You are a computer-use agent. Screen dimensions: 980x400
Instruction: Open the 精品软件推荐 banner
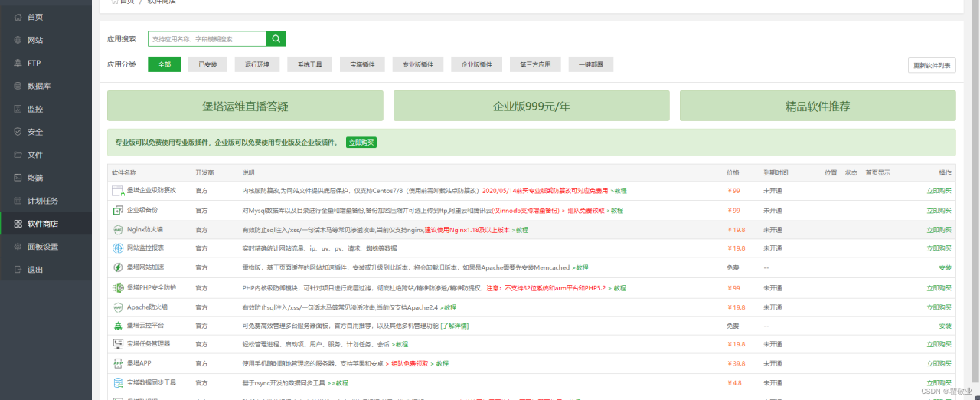click(818, 106)
